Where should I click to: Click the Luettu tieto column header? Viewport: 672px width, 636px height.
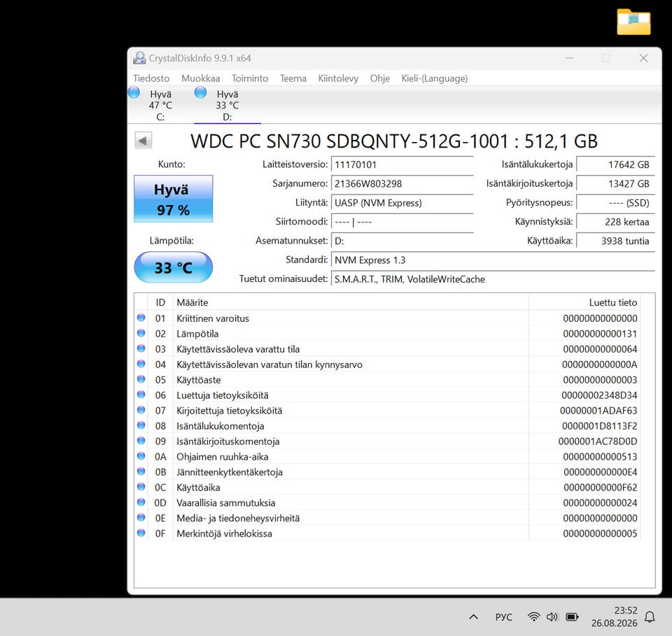[584, 302]
